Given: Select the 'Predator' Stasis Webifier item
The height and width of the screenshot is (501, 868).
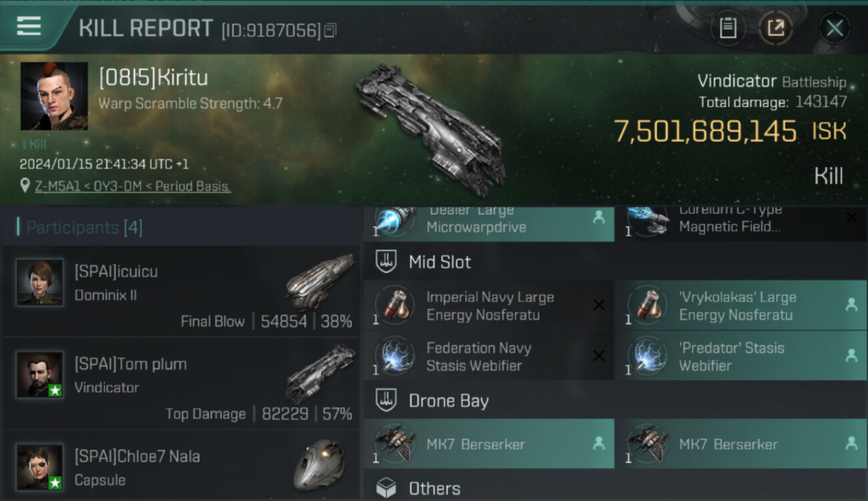Looking at the screenshot, I should pyautogui.click(x=740, y=356).
